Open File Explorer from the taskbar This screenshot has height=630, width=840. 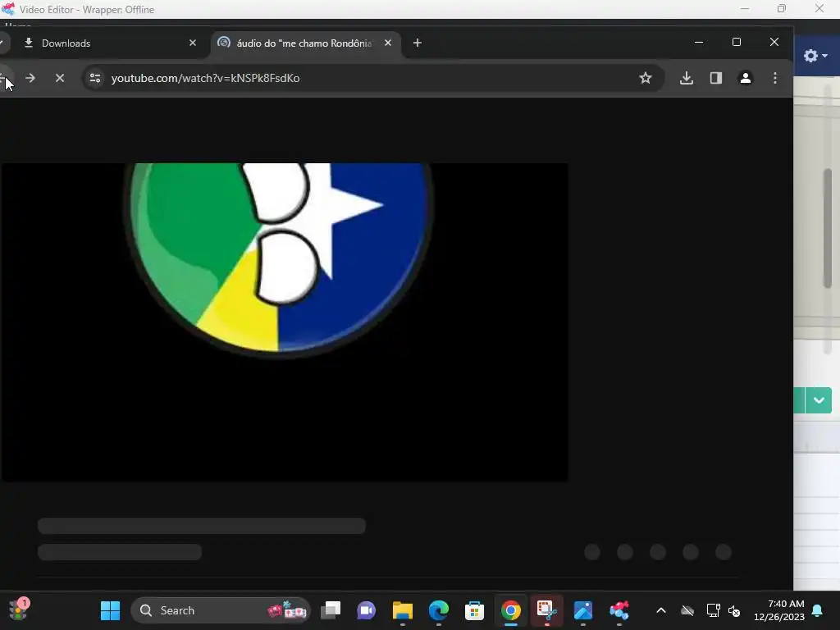(402, 610)
